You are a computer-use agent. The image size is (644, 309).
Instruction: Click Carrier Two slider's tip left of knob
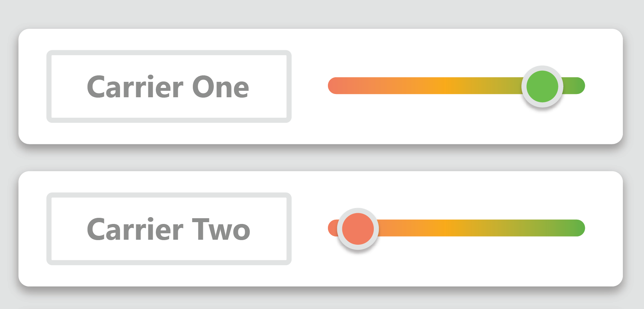click(333, 228)
